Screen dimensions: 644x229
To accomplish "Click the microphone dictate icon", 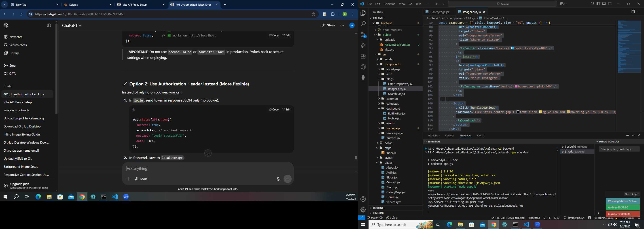I will click(278, 179).
